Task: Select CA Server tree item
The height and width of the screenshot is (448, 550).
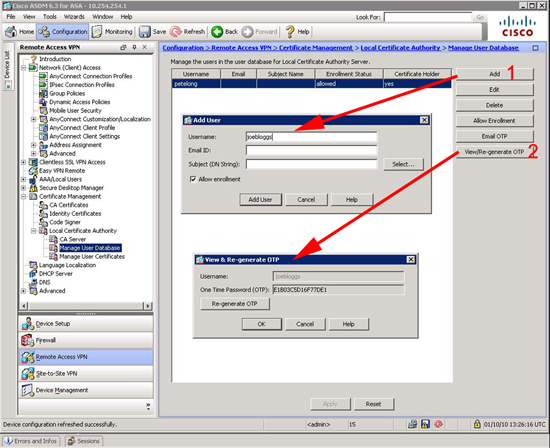Action: [73, 239]
